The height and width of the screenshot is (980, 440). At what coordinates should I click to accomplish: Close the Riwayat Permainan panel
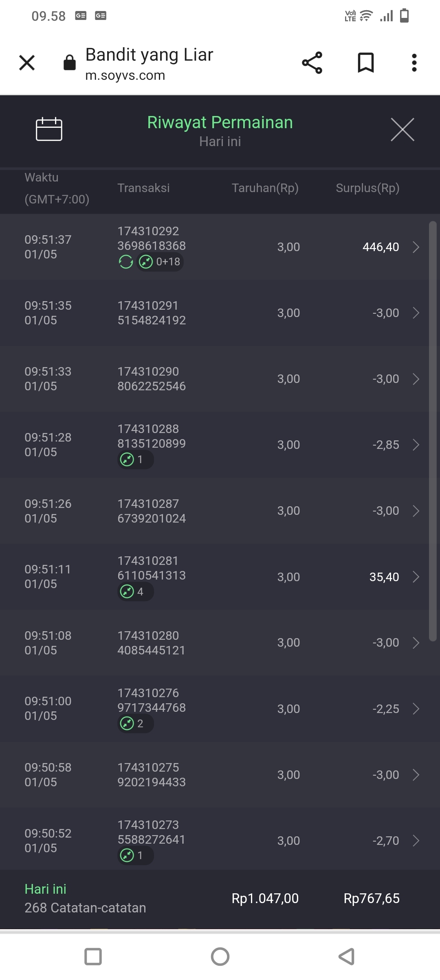click(402, 129)
